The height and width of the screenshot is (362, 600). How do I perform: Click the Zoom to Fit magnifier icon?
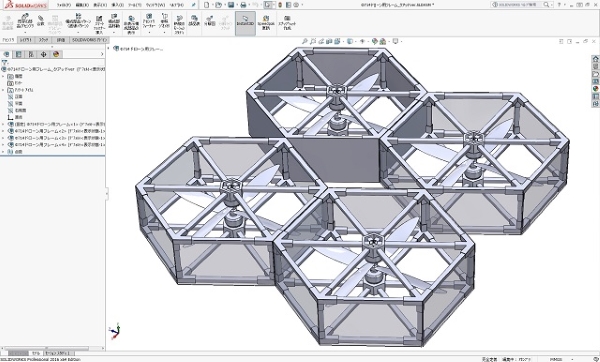(x=305, y=41)
